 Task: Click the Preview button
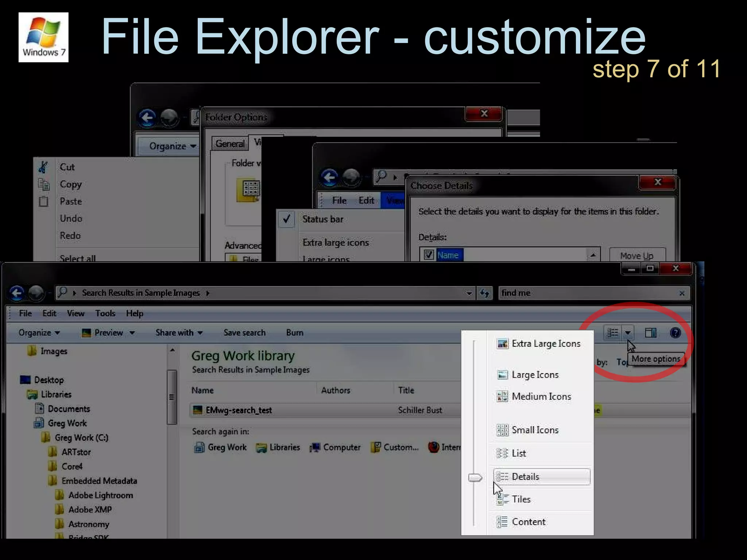[x=102, y=332]
